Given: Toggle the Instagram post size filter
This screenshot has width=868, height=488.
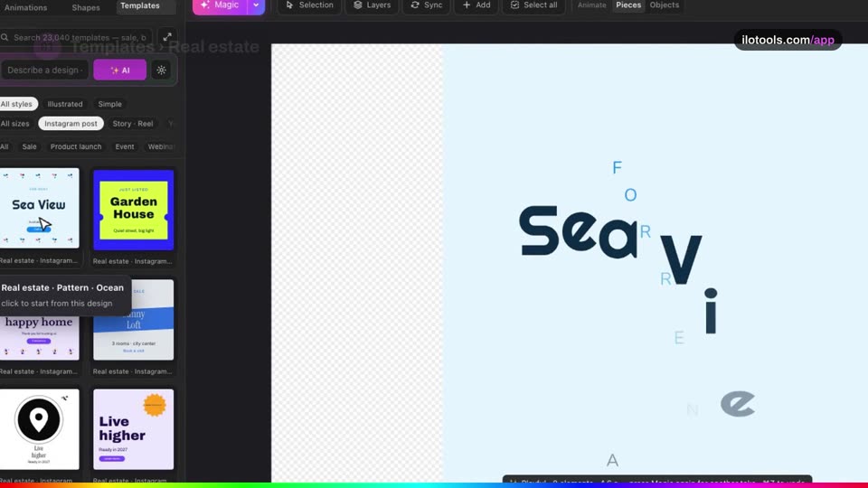Looking at the screenshot, I should coord(71,124).
